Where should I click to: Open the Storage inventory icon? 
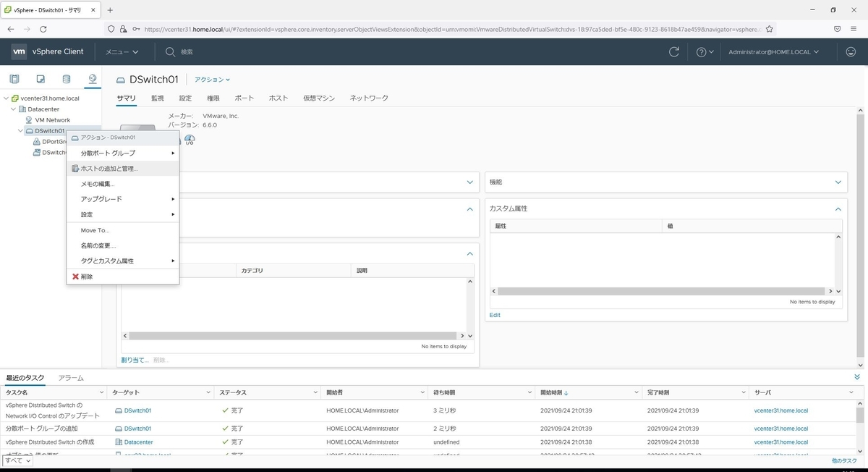point(67,79)
